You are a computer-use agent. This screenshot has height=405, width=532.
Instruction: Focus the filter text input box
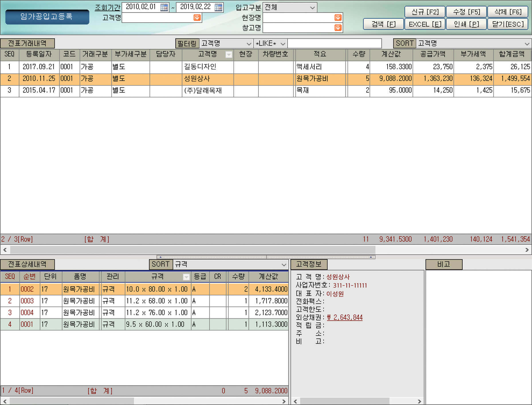(x=335, y=44)
